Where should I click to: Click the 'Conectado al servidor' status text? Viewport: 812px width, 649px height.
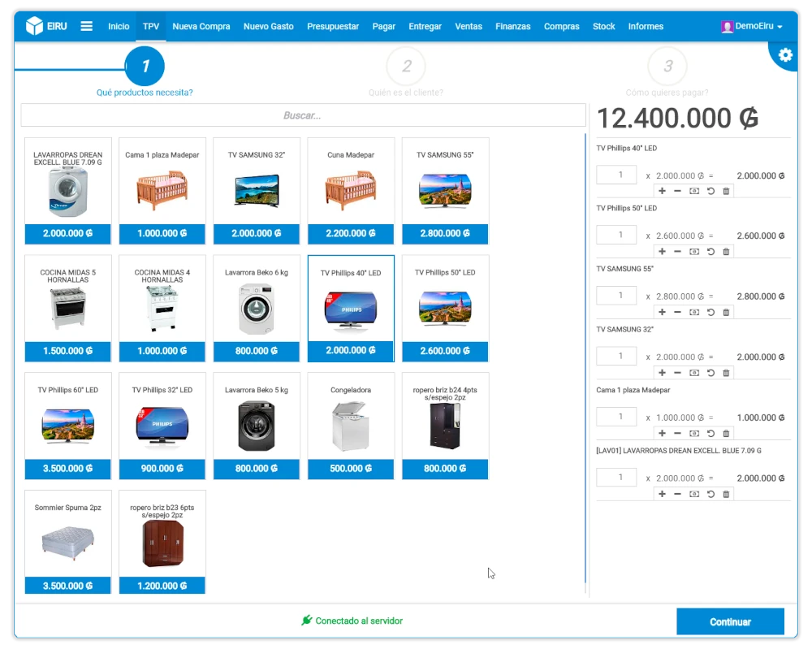click(x=359, y=621)
